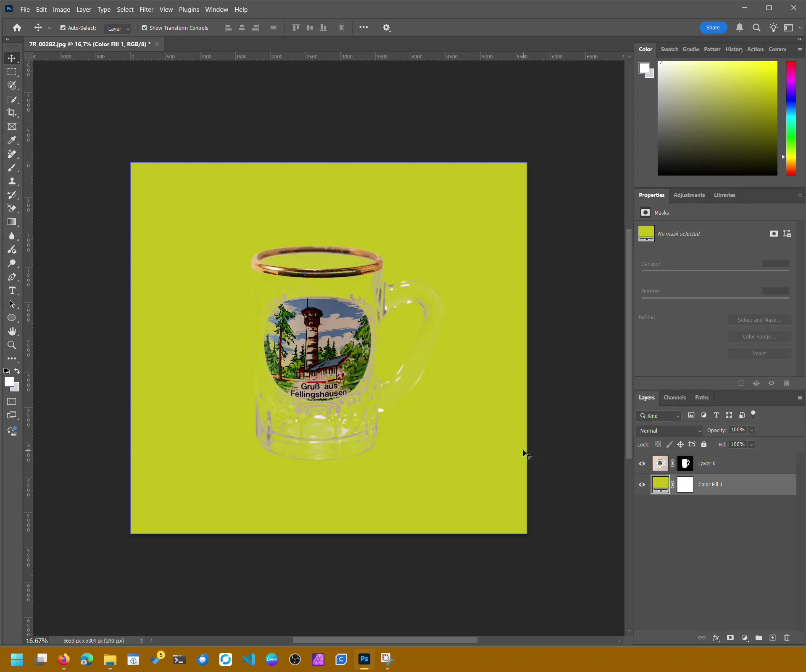Viewport: 806px width, 672px height.
Task: Open the blend mode Normal dropdown
Action: pyautogui.click(x=670, y=430)
